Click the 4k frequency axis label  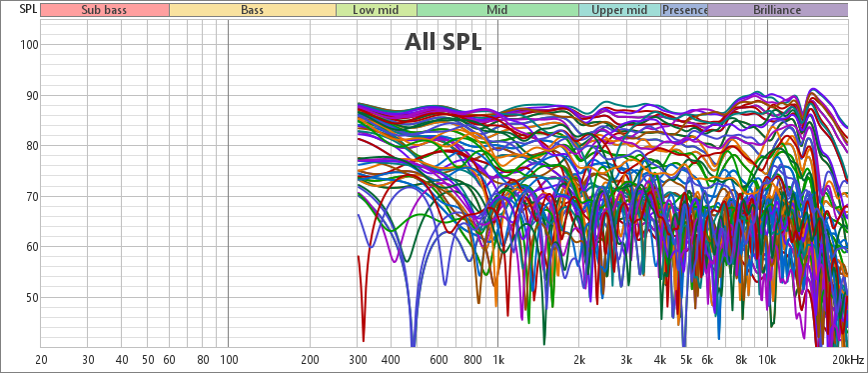(660, 360)
